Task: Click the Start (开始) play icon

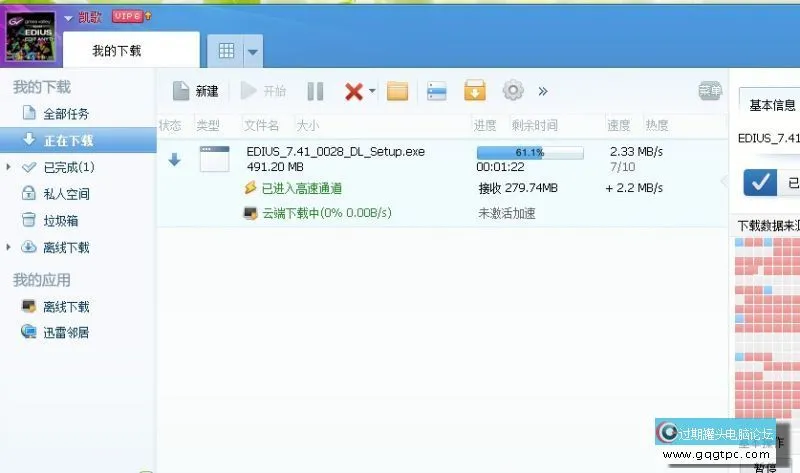Action: (x=248, y=91)
